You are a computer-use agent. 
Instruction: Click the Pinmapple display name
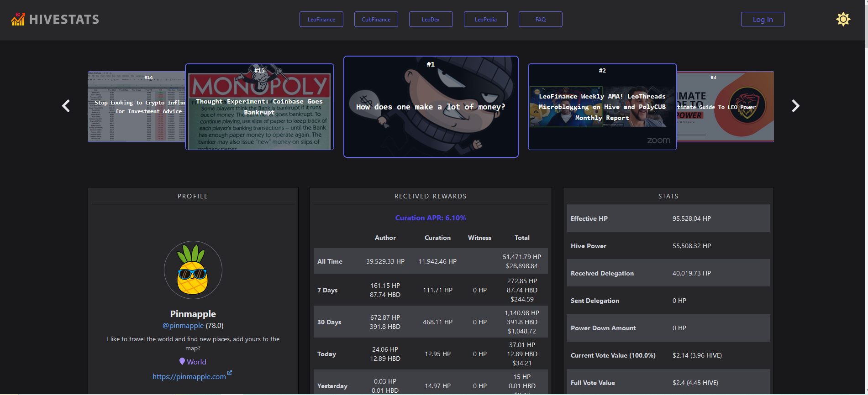(193, 314)
